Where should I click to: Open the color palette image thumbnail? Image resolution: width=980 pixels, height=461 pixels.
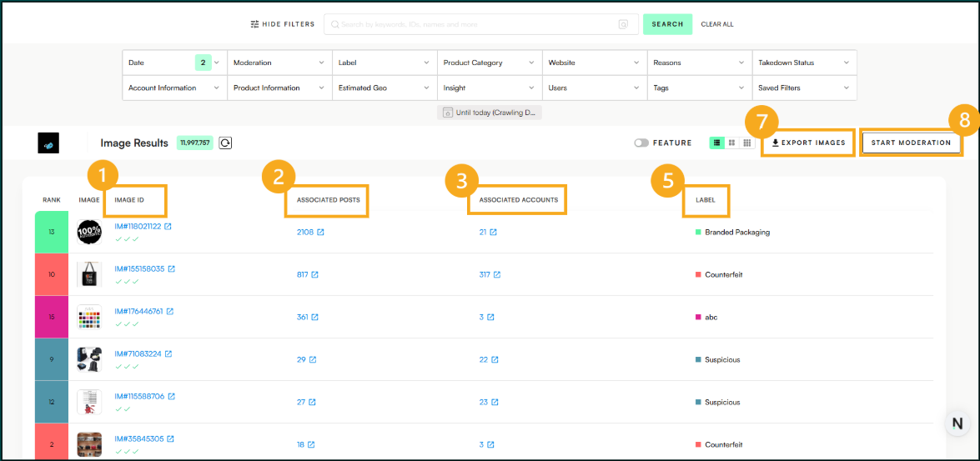coord(89,317)
